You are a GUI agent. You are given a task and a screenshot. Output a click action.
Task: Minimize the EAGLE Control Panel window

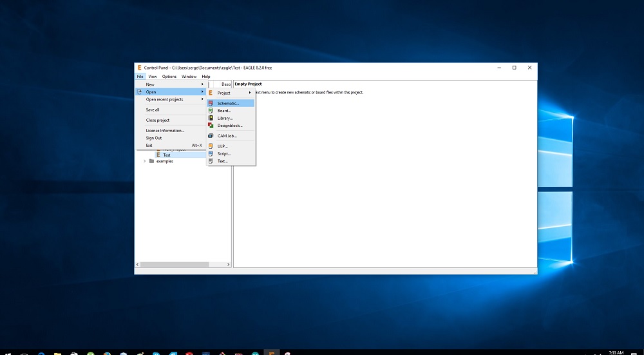click(x=498, y=68)
